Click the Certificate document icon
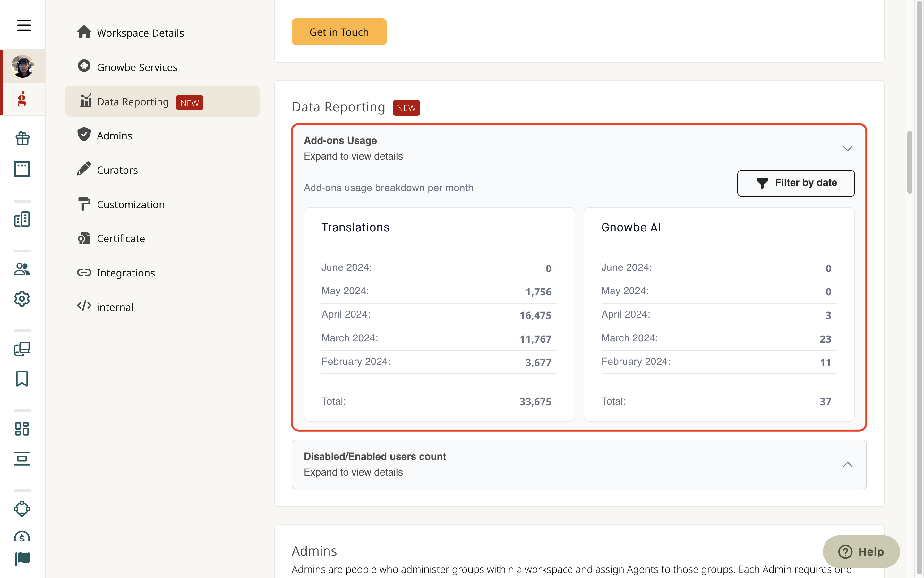This screenshot has width=924, height=578. pyautogui.click(x=84, y=238)
